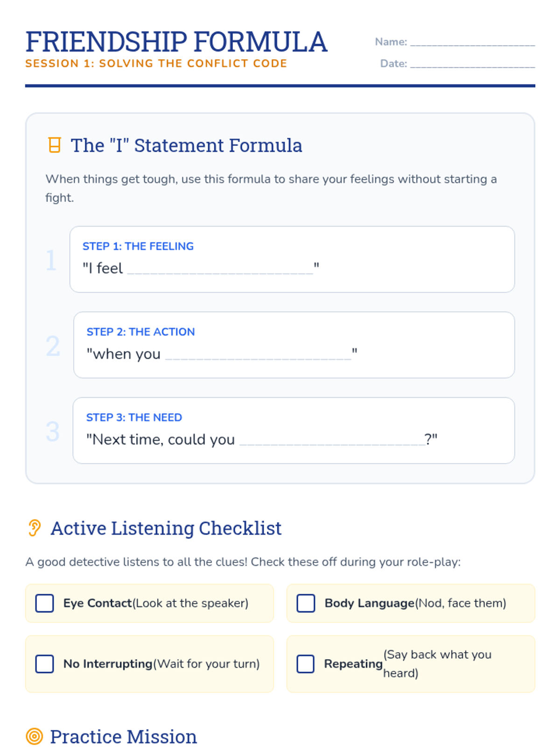Click the large step number 1
The image size is (560, 747).
[x=51, y=260]
